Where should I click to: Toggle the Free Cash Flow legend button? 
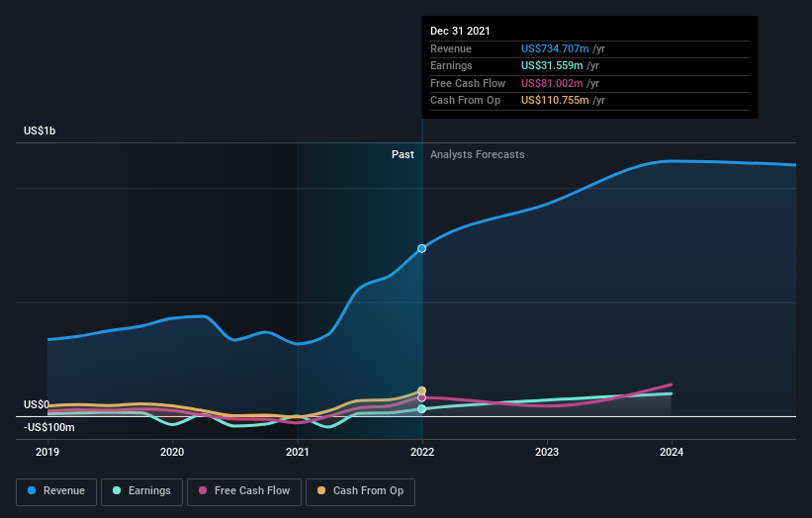click(x=244, y=491)
